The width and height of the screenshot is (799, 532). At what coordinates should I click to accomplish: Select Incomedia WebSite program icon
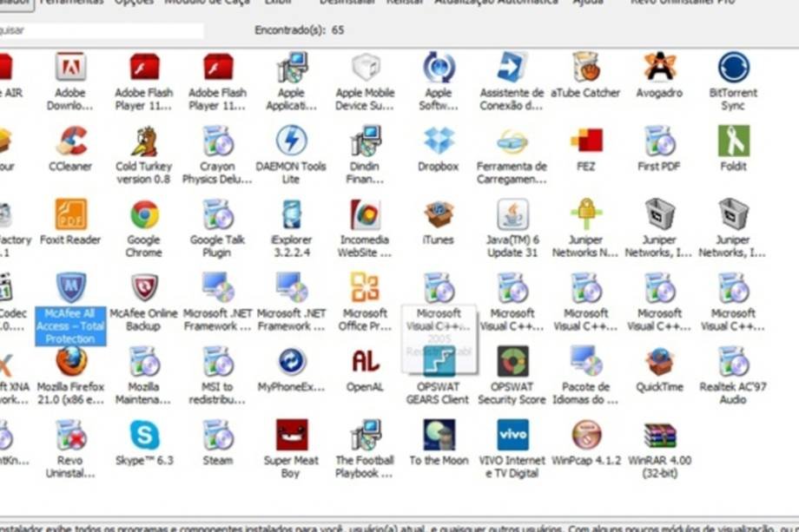pos(365,214)
